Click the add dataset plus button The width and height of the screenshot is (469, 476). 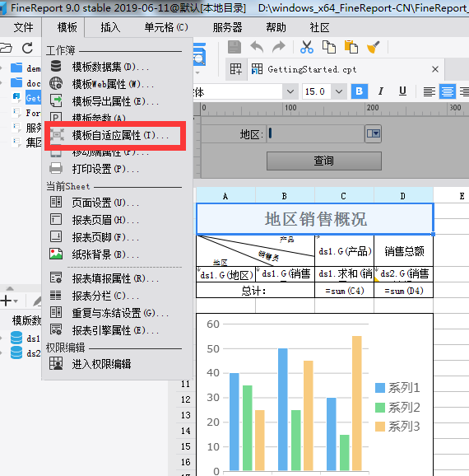[x=6, y=301]
